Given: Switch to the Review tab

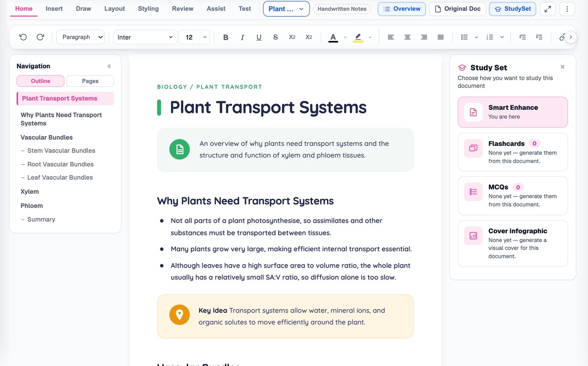Looking at the screenshot, I should point(183,8).
